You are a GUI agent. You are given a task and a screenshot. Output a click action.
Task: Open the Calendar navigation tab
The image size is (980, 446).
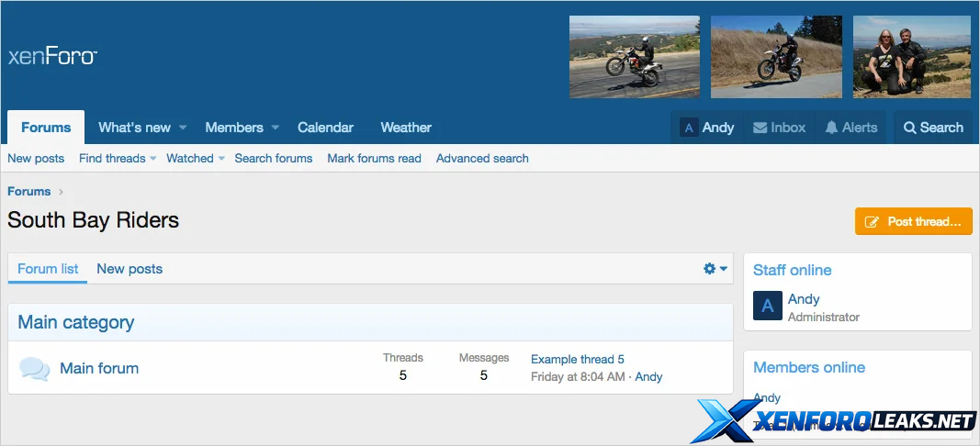325,128
